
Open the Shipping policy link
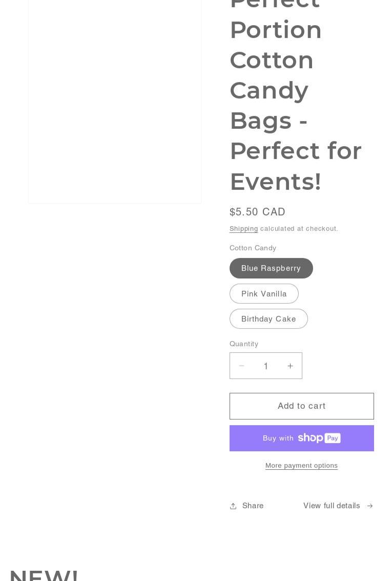click(243, 229)
